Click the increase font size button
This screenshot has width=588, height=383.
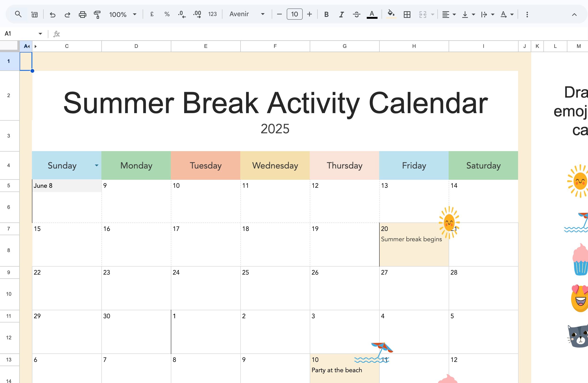coord(309,14)
